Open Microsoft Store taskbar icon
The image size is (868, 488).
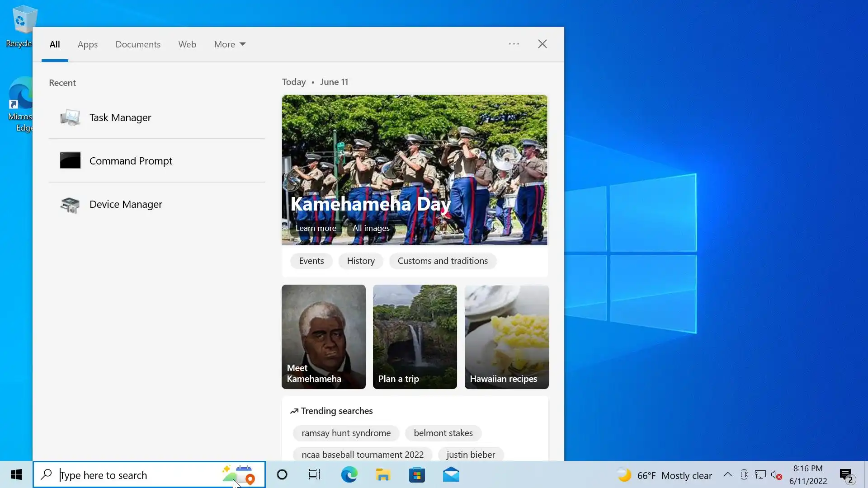417,475
